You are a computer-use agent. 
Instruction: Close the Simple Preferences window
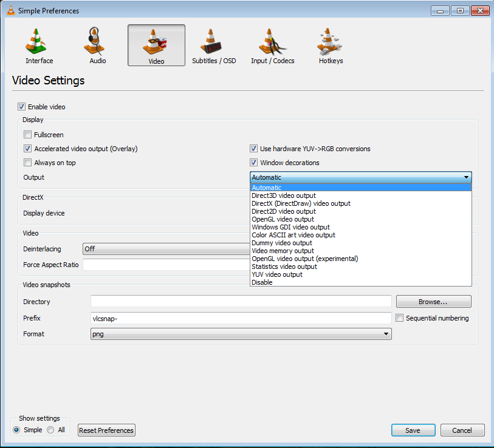click(x=480, y=11)
